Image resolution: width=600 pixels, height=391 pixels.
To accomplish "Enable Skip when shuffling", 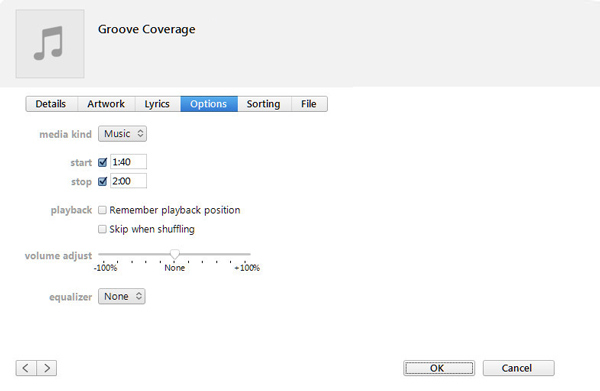I will (x=102, y=229).
